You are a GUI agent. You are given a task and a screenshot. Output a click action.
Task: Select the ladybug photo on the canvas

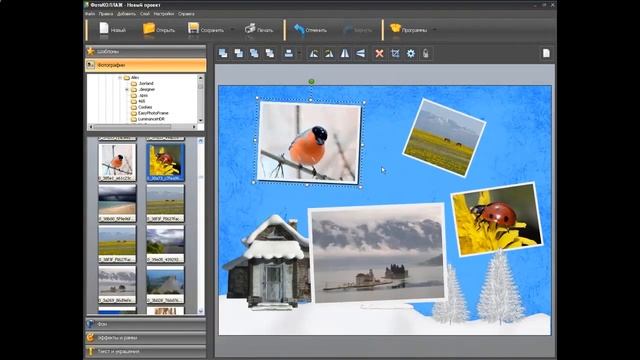(497, 220)
